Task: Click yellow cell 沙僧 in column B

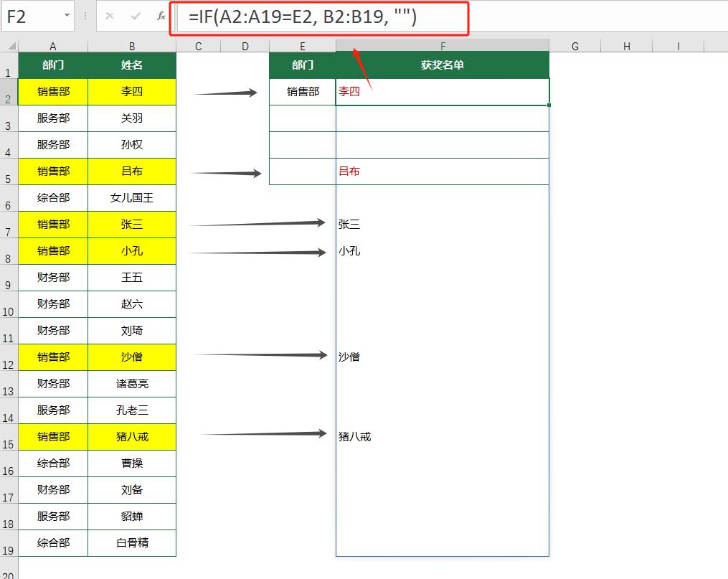Action: [132, 357]
